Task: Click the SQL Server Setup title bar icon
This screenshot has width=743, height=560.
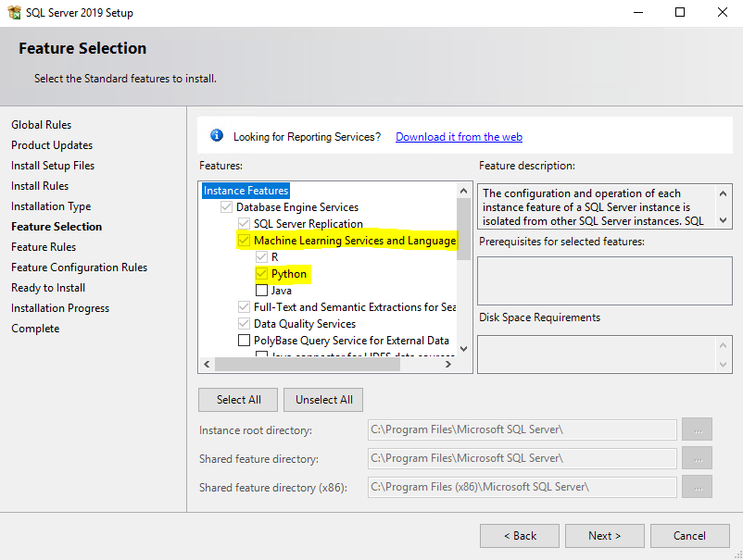Action: (14, 12)
